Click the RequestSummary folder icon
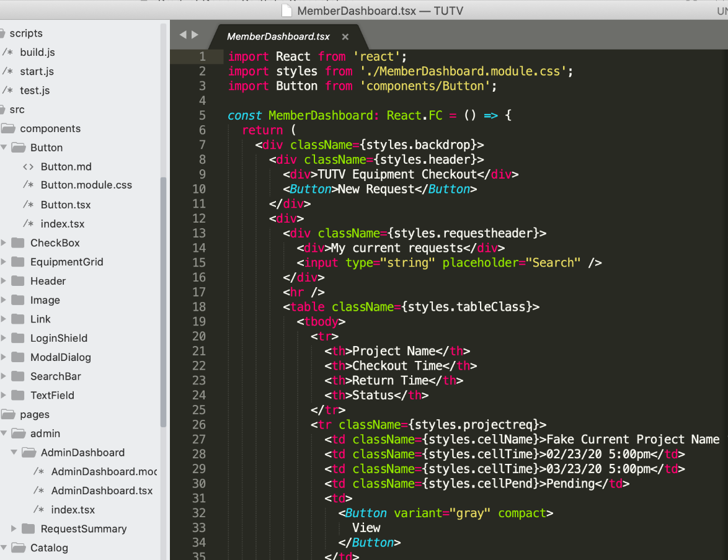Image resolution: width=728 pixels, height=560 pixels. (29, 528)
